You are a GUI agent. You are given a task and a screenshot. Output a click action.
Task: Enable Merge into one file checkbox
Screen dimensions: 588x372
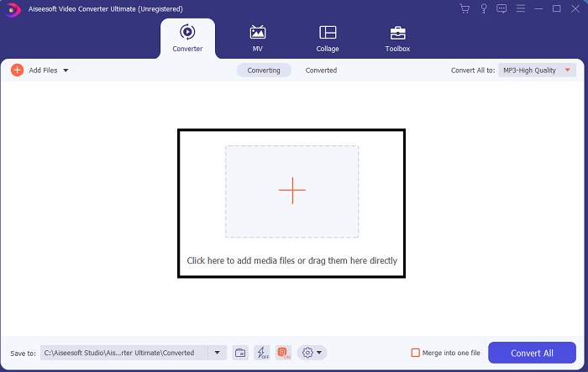pyautogui.click(x=415, y=353)
